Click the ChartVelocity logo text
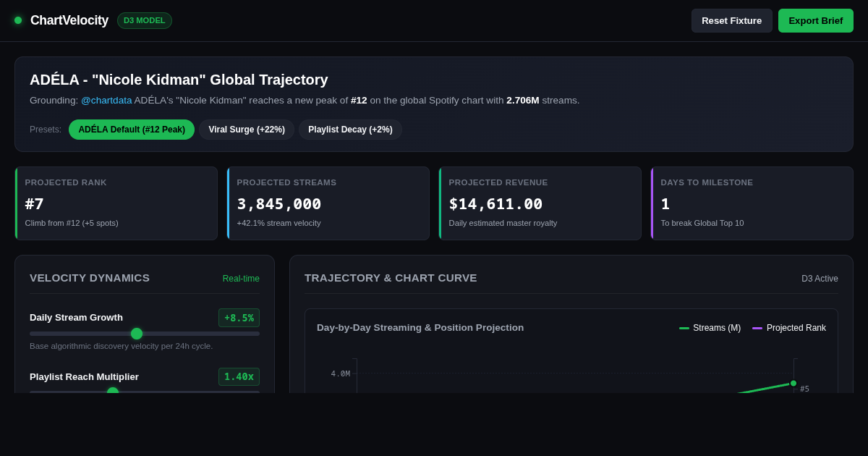868x456 pixels. pos(69,20)
